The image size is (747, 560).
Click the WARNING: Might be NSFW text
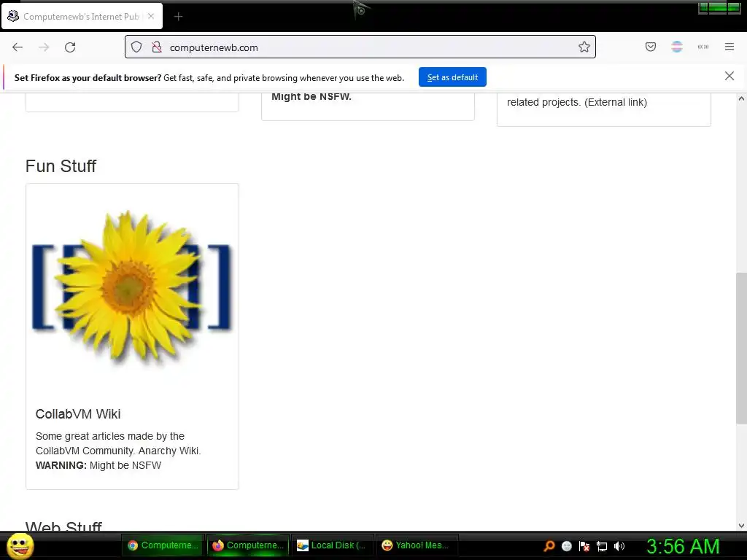98,465
